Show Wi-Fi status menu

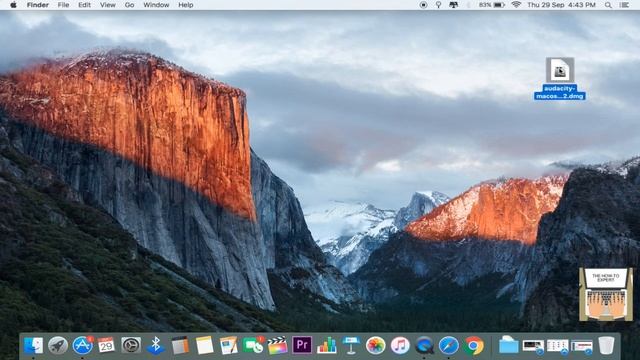[x=516, y=5]
